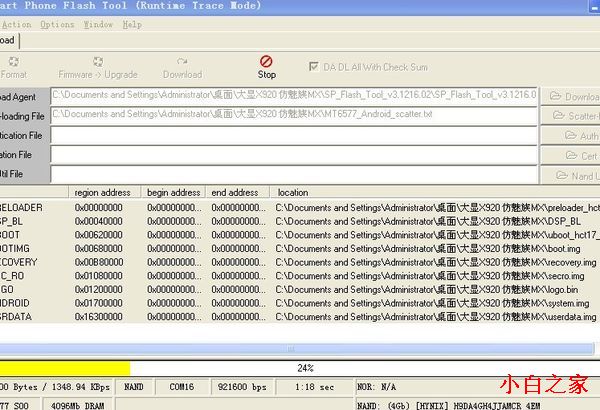600x410 pixels.
Task: Click region address 0x00680000
Action: coord(99,248)
